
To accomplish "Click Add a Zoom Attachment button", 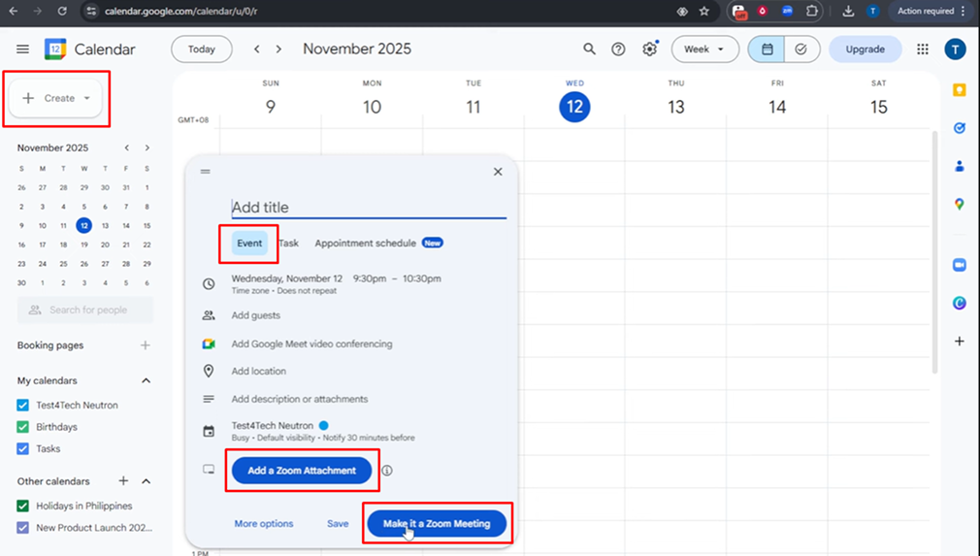I will 302,471.
